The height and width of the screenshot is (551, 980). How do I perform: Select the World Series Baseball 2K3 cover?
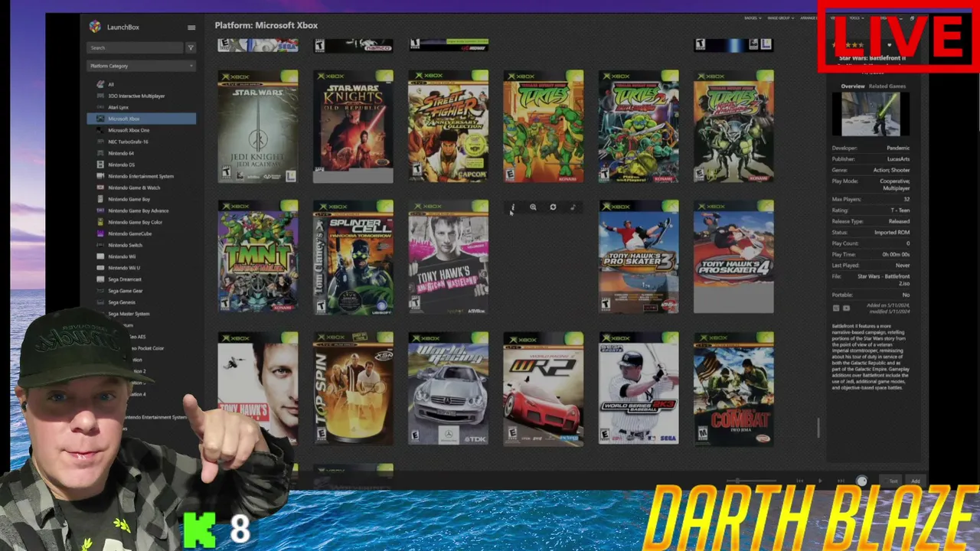pos(639,389)
